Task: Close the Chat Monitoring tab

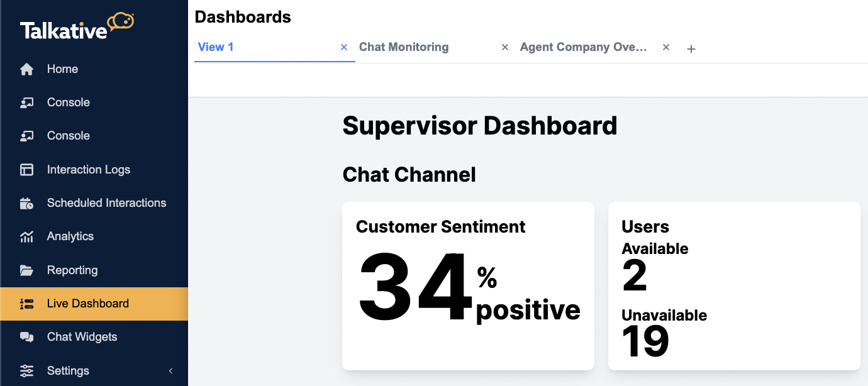Action: (x=504, y=47)
